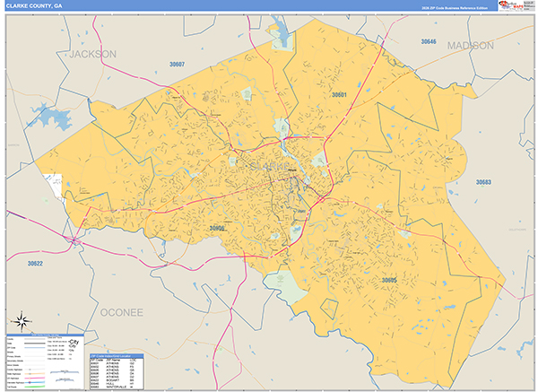Image resolution: width=538 pixels, height=392 pixels.
Task: Click the '2024 ZIP Code Business Reference Edition' subtitle
Action: pyautogui.click(x=455, y=8)
